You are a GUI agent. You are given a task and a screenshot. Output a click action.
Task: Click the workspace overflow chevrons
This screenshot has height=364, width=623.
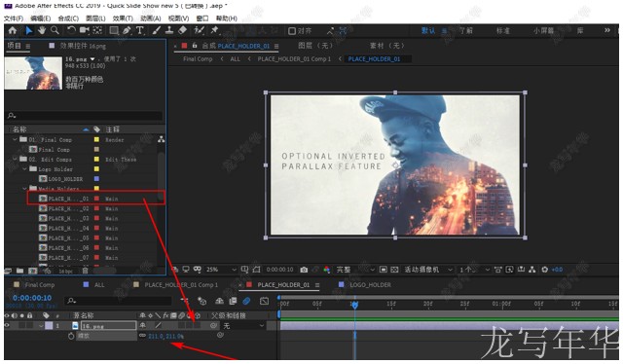click(607, 30)
